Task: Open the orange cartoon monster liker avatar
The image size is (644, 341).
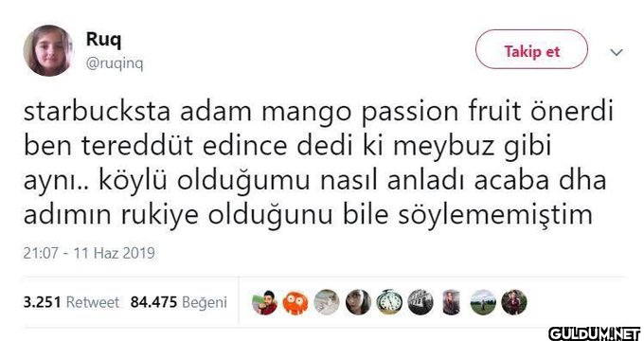Action: coord(295,303)
